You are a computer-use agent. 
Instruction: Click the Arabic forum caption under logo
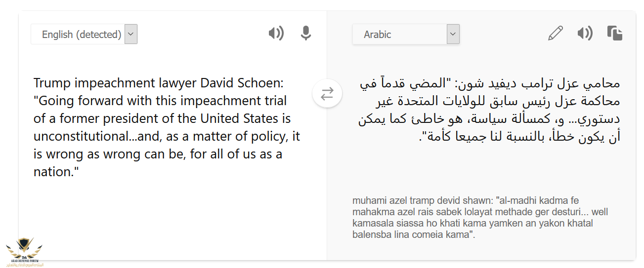click(x=24, y=265)
